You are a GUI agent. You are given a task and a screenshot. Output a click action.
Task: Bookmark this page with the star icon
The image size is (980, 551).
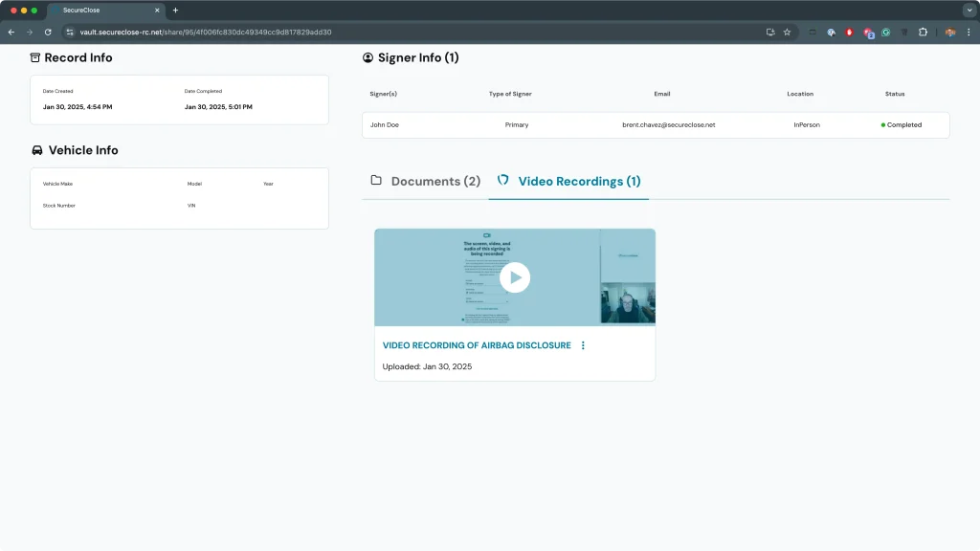787,32
